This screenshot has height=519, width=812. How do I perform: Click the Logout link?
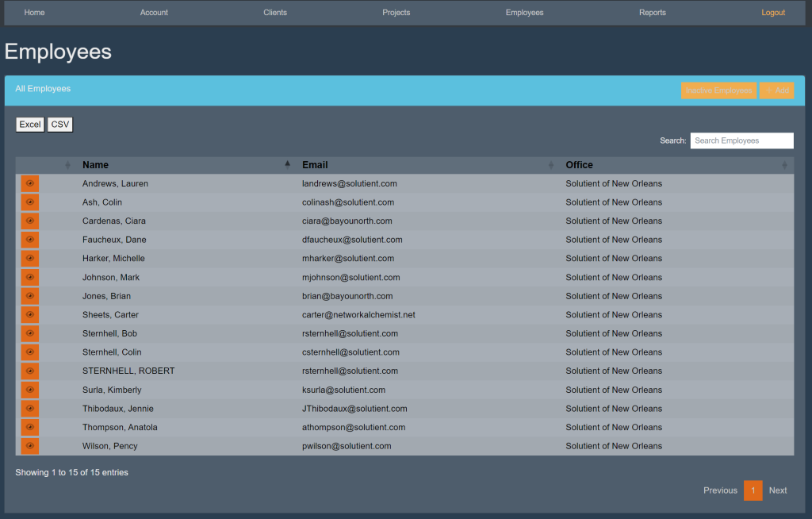coord(772,13)
